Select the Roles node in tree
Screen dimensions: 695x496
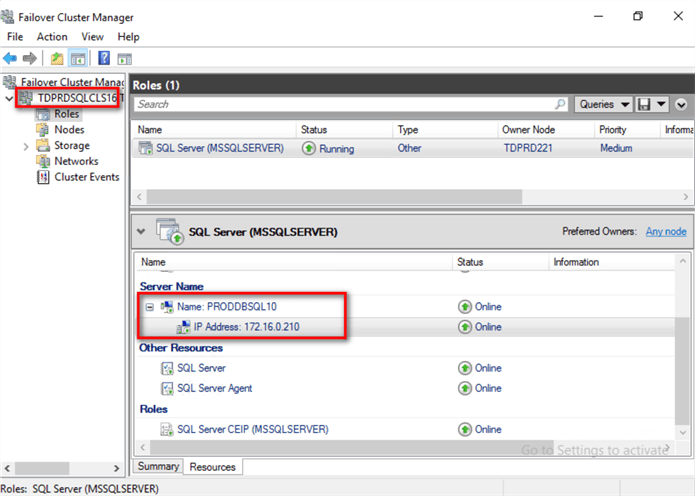pos(66,114)
